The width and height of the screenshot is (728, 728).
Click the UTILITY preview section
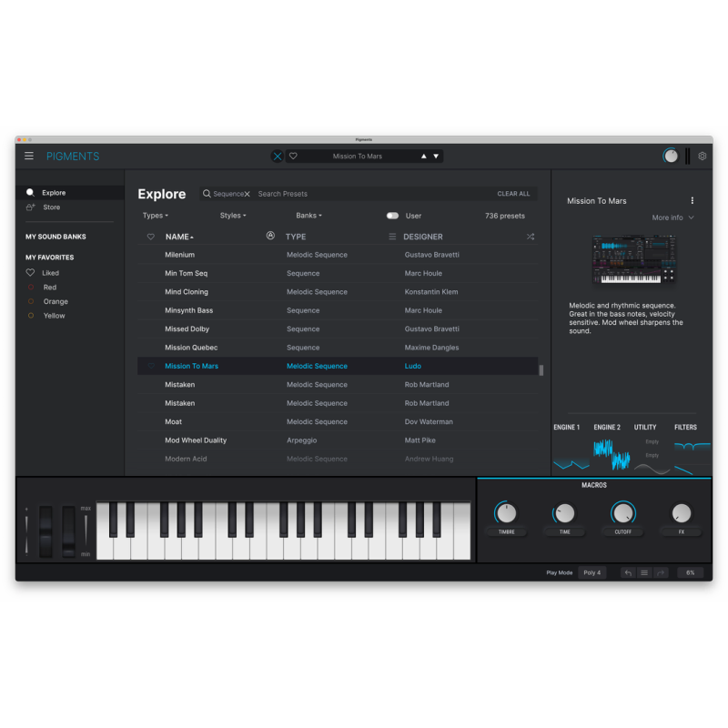tap(652, 456)
